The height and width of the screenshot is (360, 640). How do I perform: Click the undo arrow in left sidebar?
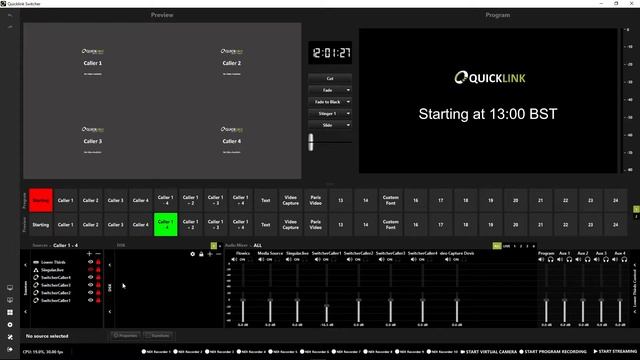(x=10, y=16)
